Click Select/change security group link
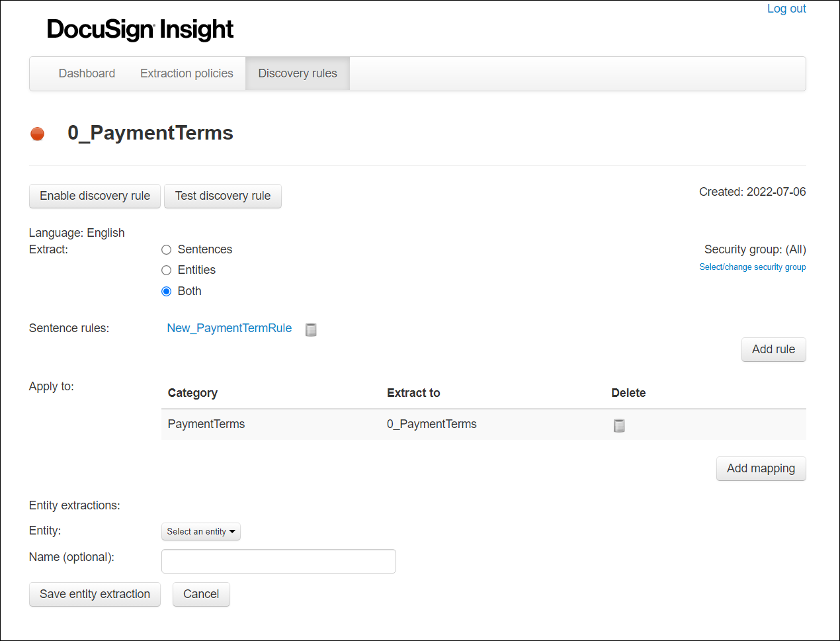Image resolution: width=840 pixels, height=641 pixels. pos(752,267)
